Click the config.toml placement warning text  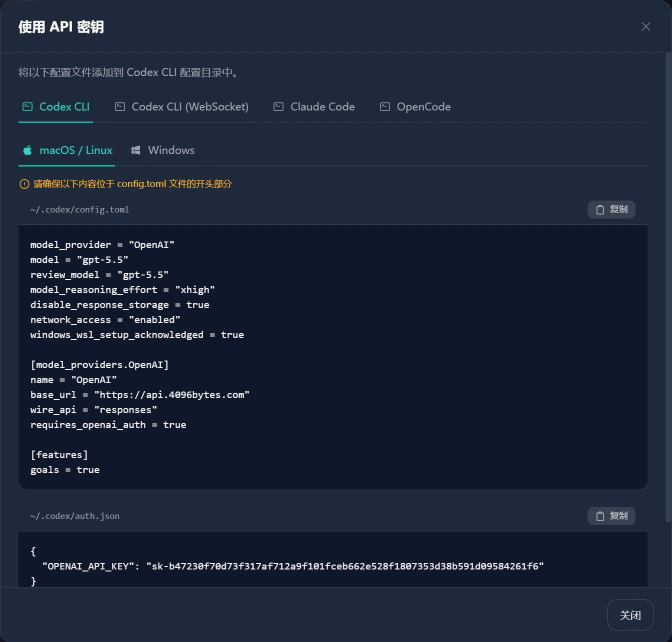coord(132,184)
